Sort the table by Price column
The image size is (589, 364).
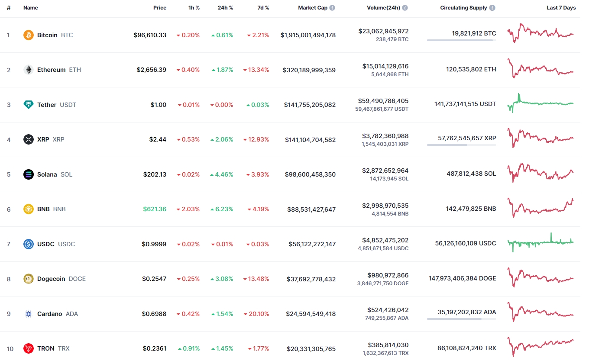[159, 8]
